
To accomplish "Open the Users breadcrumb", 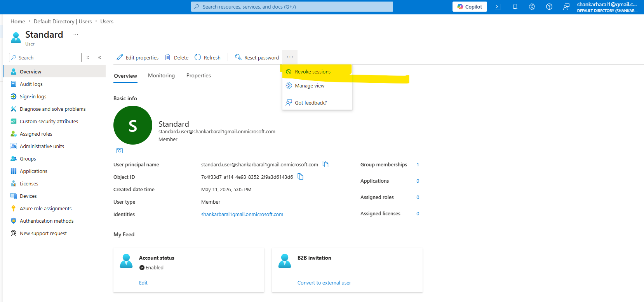I will [x=107, y=21].
